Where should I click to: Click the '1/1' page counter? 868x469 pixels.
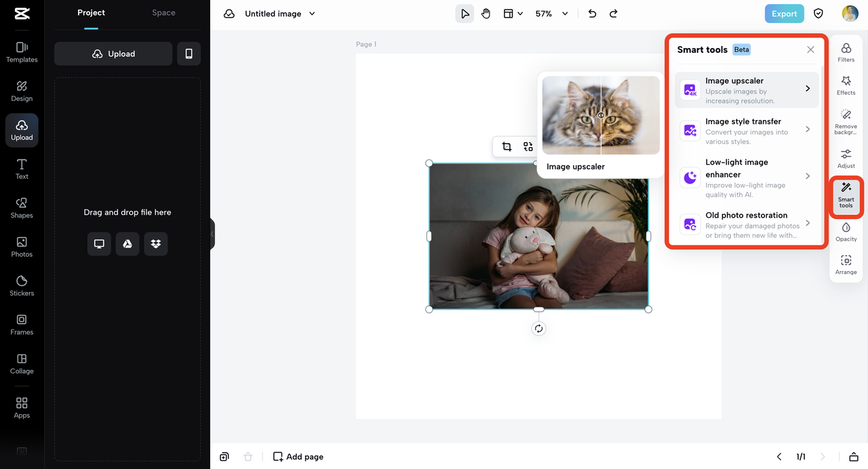coord(801,457)
